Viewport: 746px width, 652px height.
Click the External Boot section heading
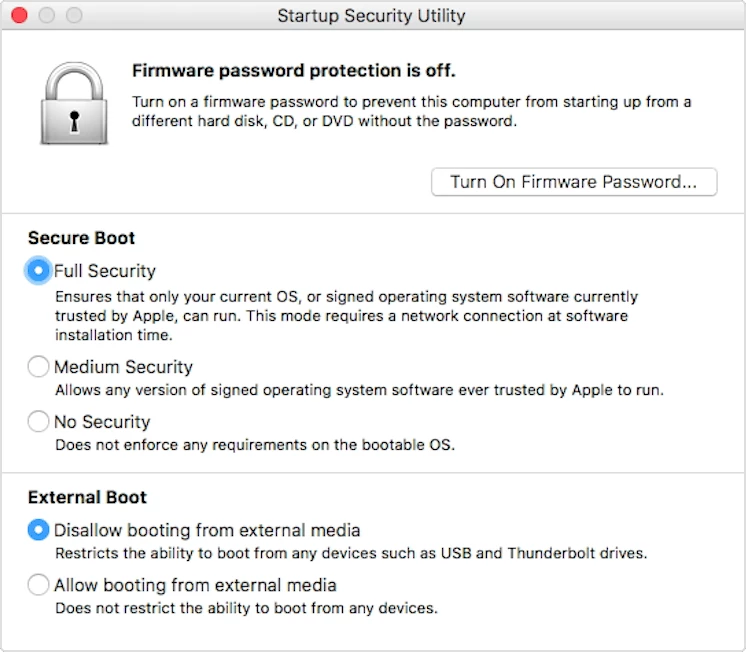(x=88, y=497)
